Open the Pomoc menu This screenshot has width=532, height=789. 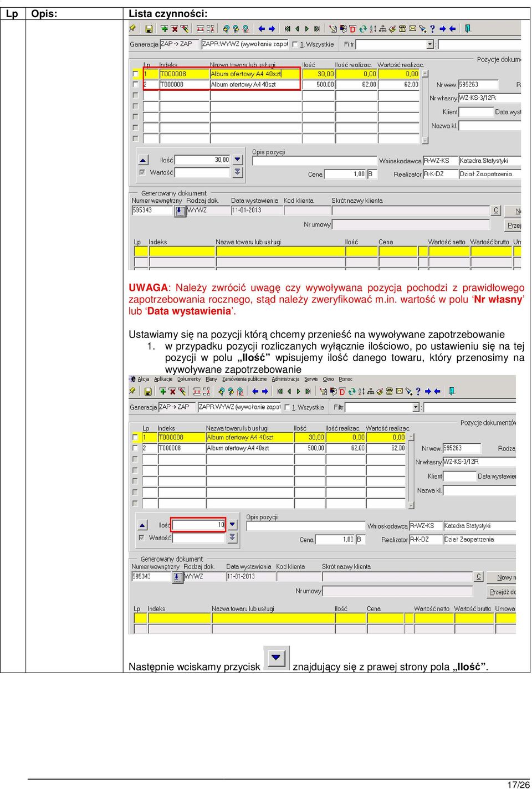click(346, 380)
